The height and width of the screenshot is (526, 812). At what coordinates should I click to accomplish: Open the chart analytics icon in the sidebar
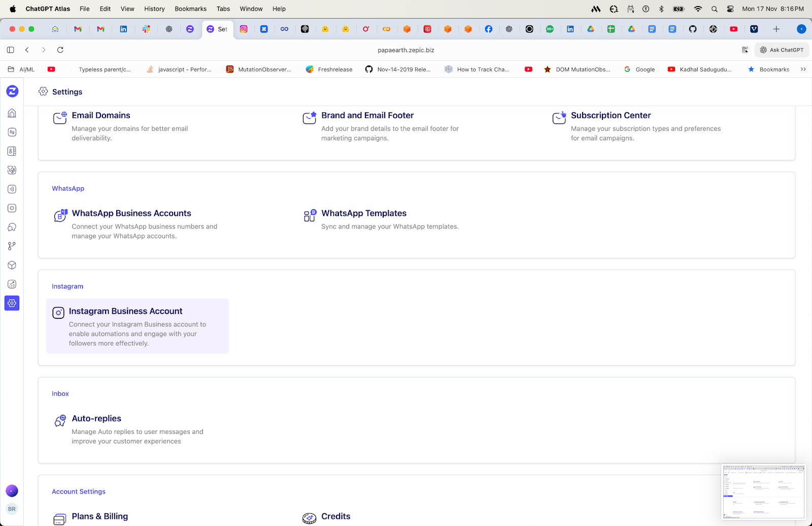pyautogui.click(x=12, y=284)
